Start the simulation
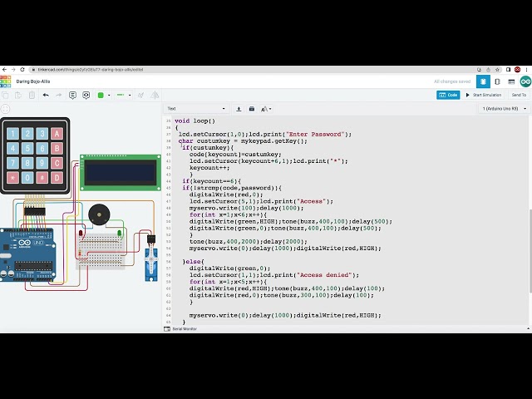 pyautogui.click(x=484, y=95)
